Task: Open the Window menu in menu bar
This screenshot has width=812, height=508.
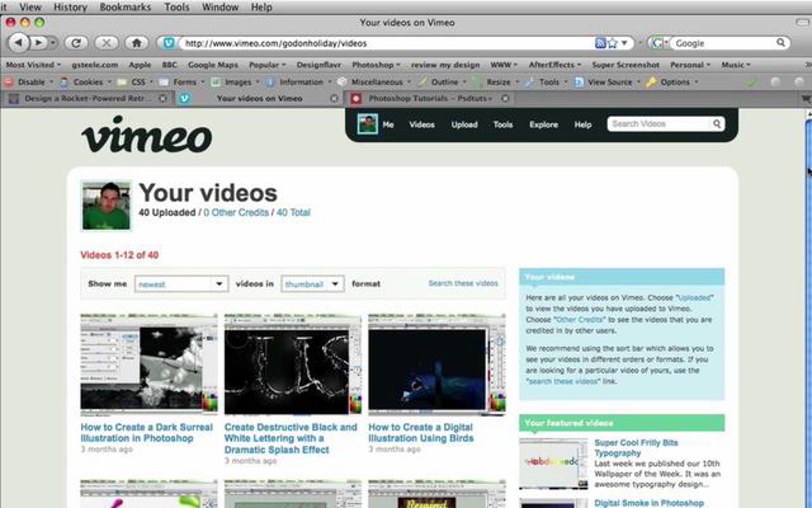Action: click(x=220, y=7)
